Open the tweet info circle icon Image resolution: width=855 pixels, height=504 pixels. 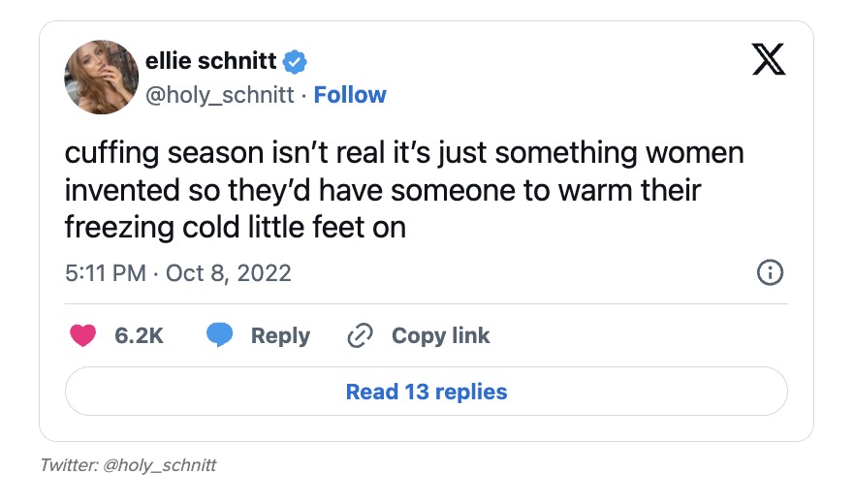[769, 273]
